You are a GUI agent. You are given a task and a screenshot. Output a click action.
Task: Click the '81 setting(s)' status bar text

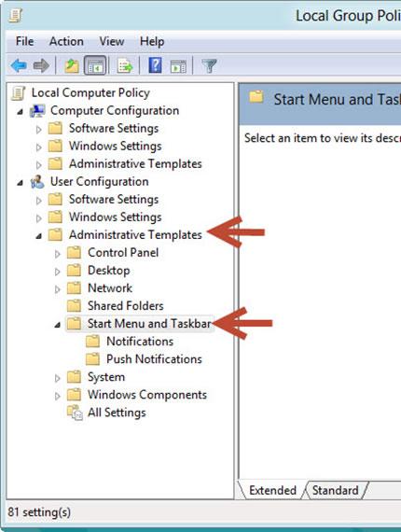(x=39, y=511)
